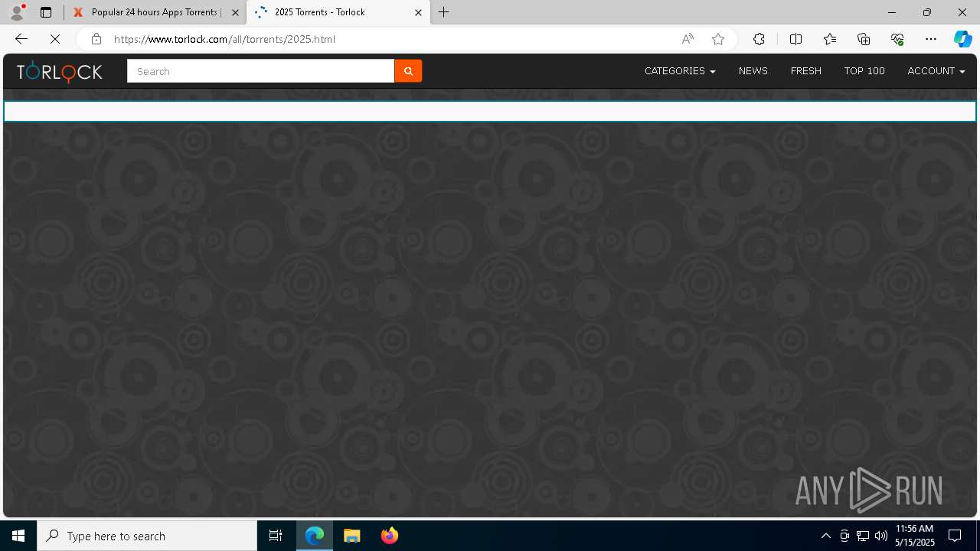The image size is (980, 551).
Task: Open Collections icon
Action: pyautogui.click(x=864, y=39)
